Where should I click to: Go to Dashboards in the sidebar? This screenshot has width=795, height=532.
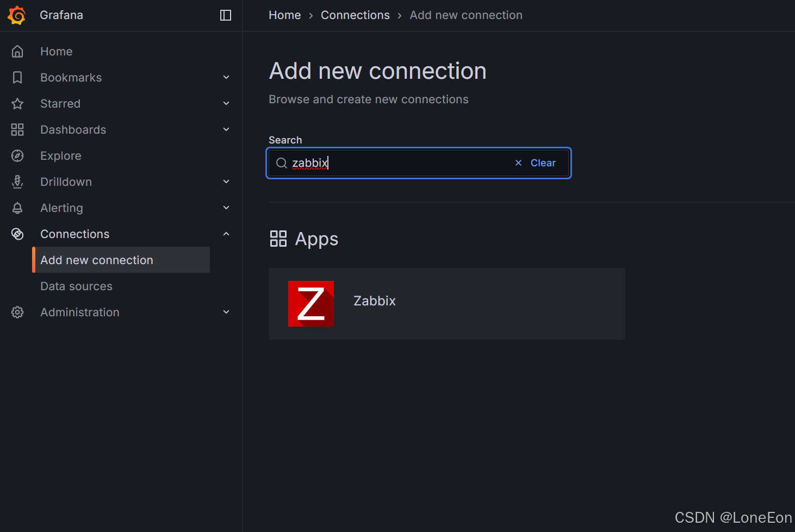[73, 130]
